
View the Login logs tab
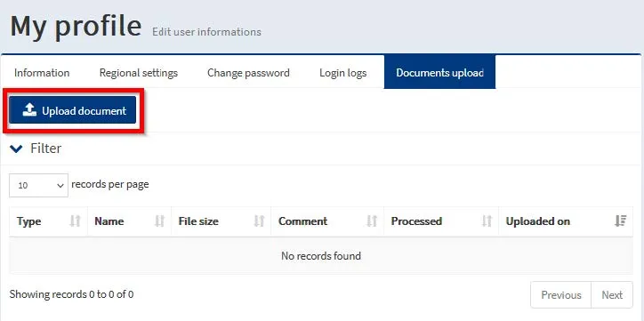point(343,73)
